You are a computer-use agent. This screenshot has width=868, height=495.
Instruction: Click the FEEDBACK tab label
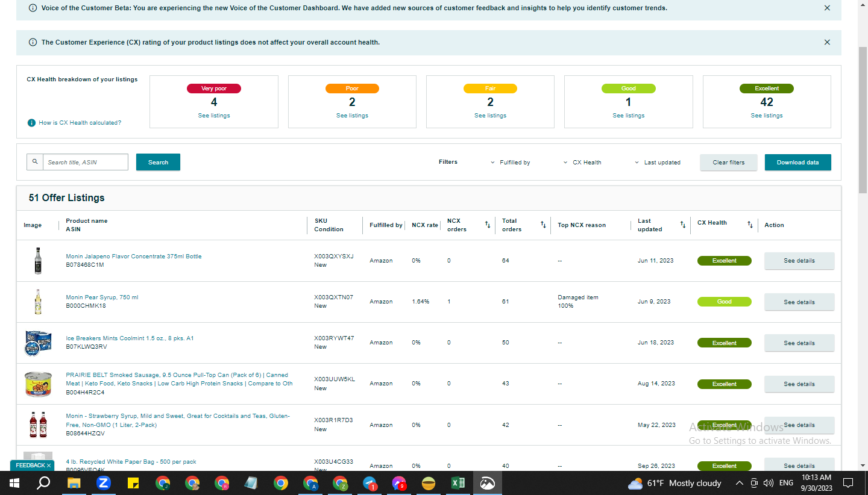pyautogui.click(x=30, y=465)
